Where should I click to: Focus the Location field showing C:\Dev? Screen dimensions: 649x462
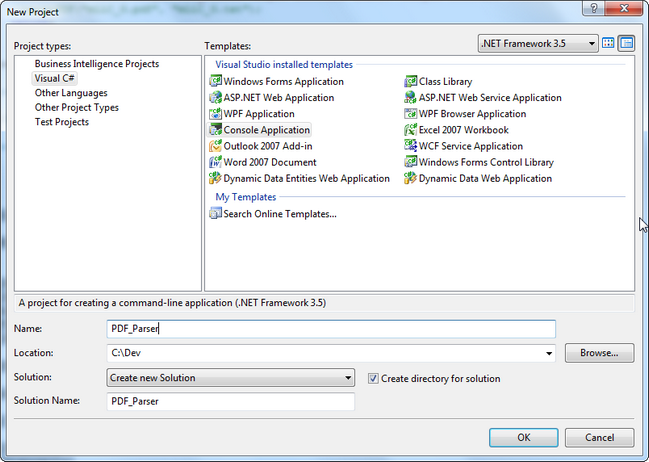tap(331, 353)
